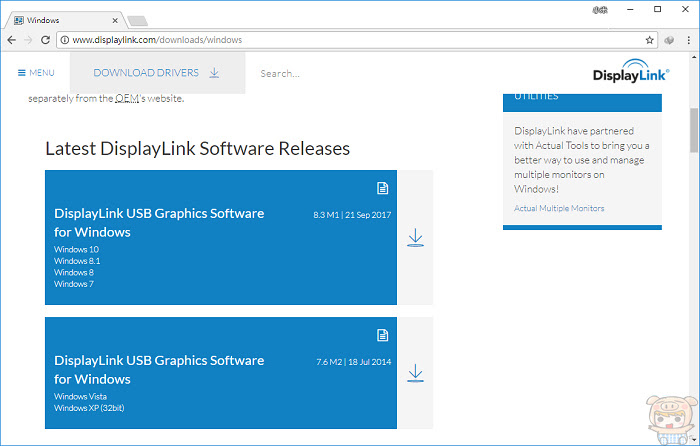Click the scrollbar up arrow
Viewport: 700px width, 446px height.
click(x=694, y=57)
